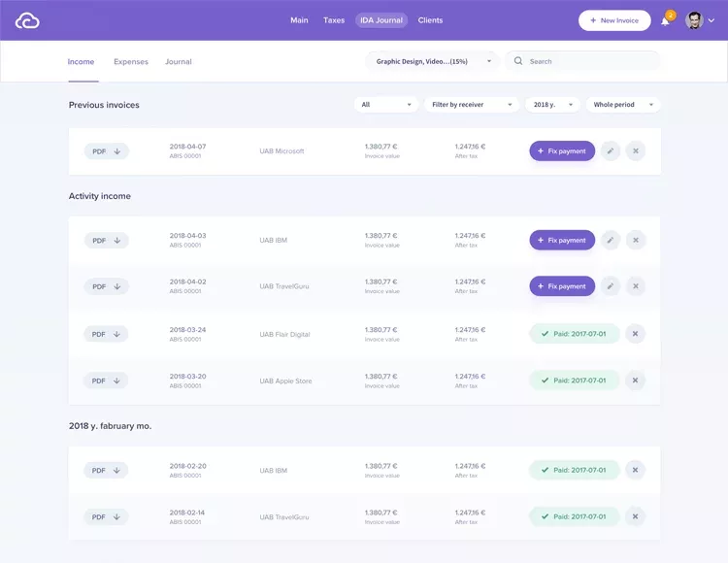Open the notifications bell

(666, 20)
